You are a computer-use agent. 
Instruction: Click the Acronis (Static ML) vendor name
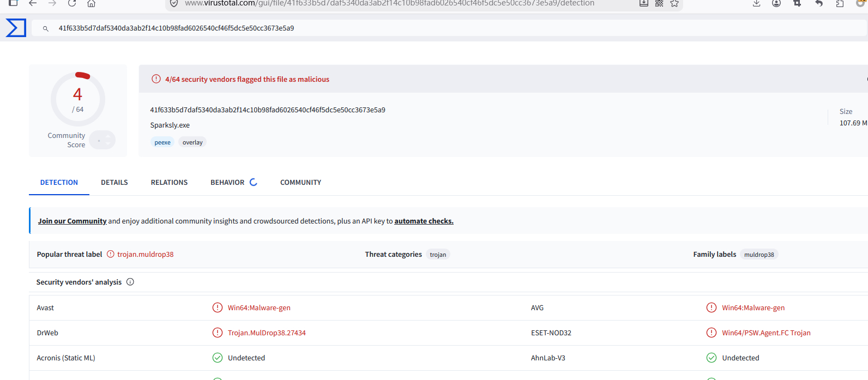(x=66, y=358)
